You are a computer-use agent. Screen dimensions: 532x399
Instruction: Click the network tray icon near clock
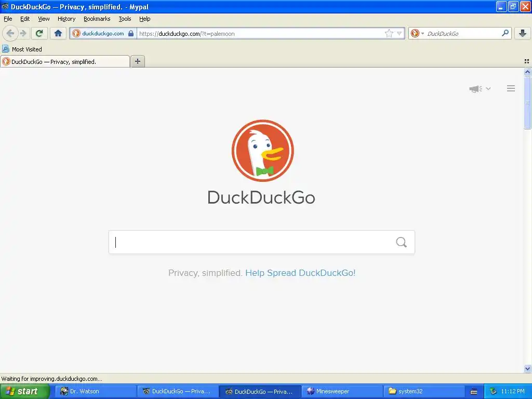point(494,391)
